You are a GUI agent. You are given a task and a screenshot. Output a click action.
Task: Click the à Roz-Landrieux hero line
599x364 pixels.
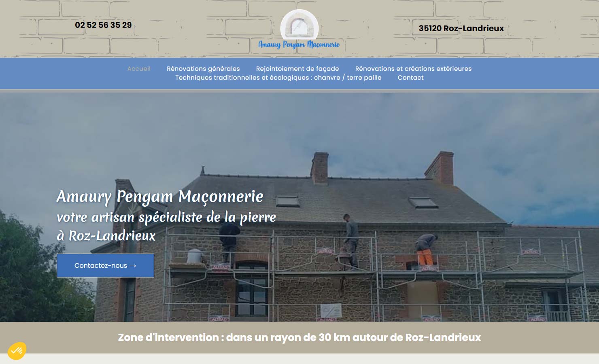coord(106,235)
